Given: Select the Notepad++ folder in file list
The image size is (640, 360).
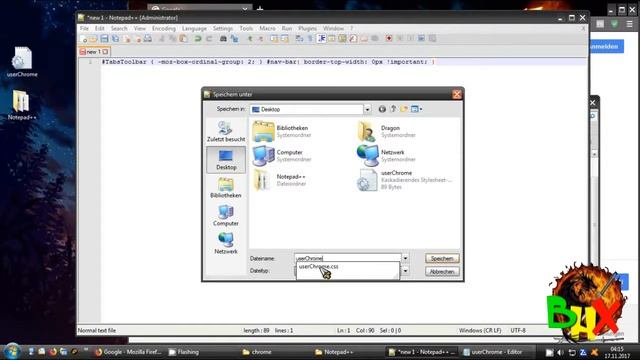Looking at the screenshot, I should pos(280,180).
